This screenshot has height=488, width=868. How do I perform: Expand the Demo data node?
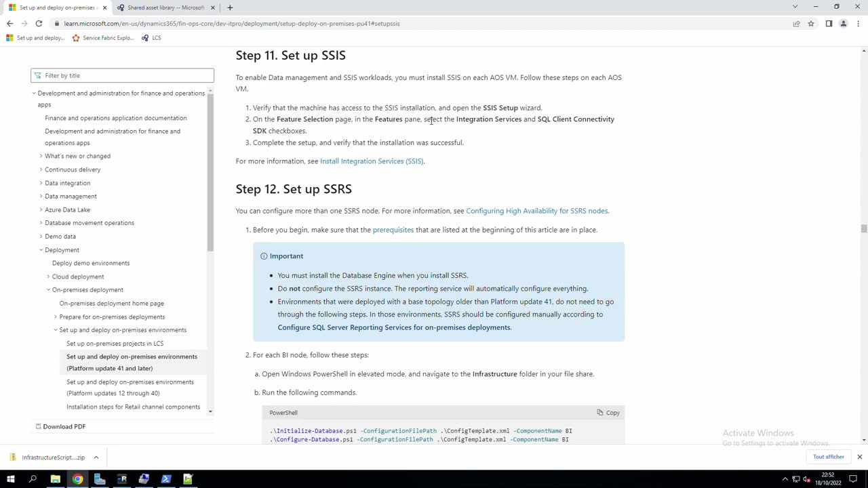click(41, 237)
